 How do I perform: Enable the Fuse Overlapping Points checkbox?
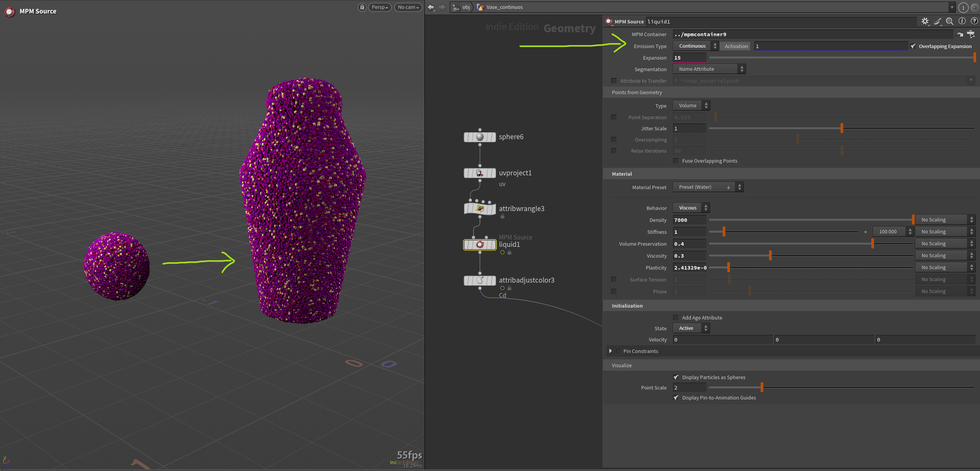(x=676, y=161)
